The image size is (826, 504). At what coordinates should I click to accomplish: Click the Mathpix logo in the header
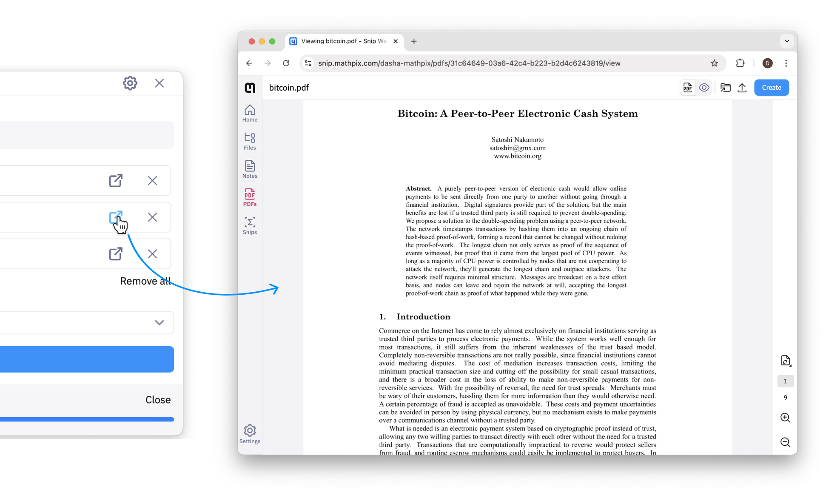click(x=250, y=87)
